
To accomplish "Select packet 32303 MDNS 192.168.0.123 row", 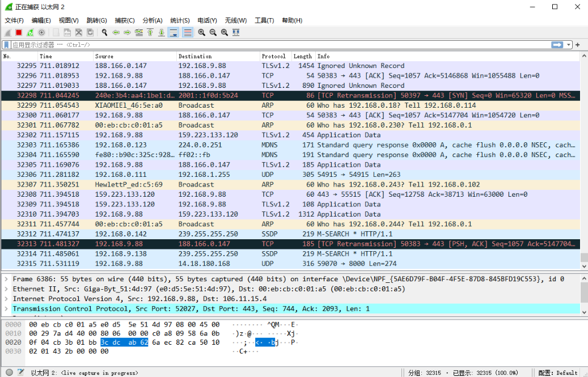I will pos(291,145).
